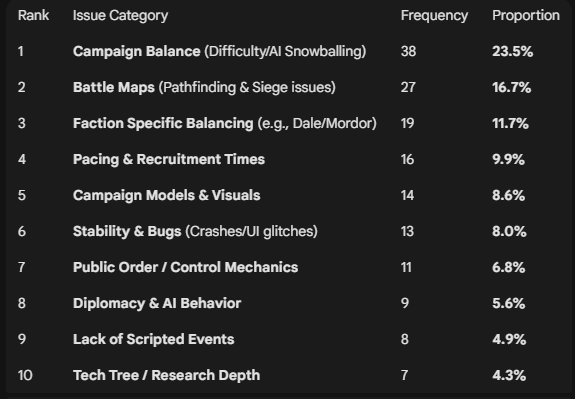Click the frequency value 38

408,51
